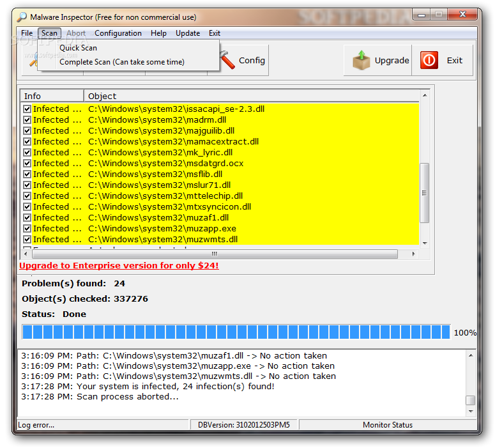The width and height of the screenshot is (495, 448).
Task: Minimize the Malware Inspector window
Action: coord(422,15)
